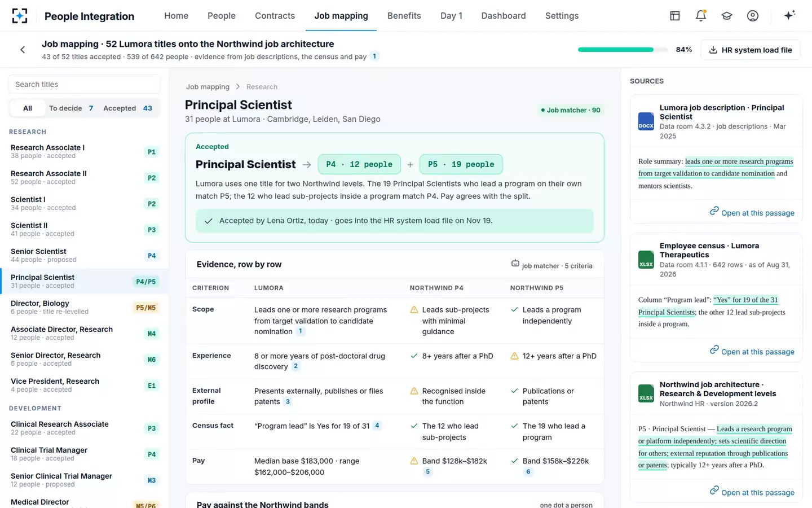812x508 pixels.
Task: Select Vice President, Research title row
Action: pyautogui.click(x=84, y=385)
